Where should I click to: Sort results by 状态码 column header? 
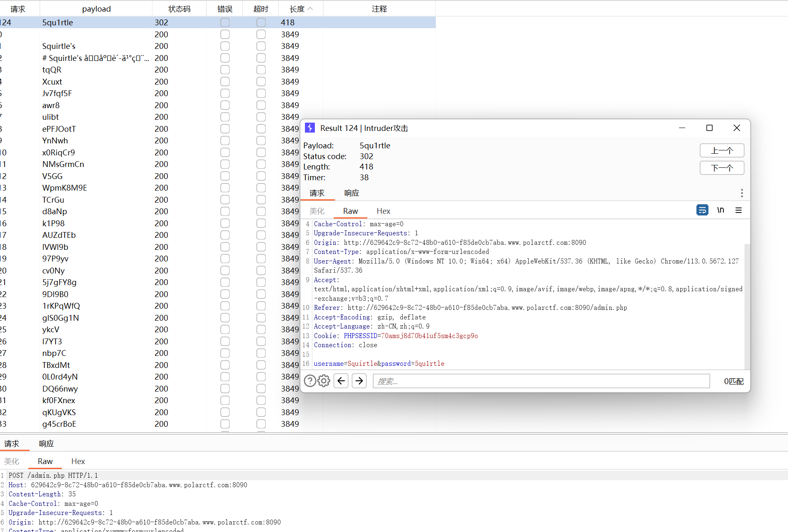click(179, 9)
